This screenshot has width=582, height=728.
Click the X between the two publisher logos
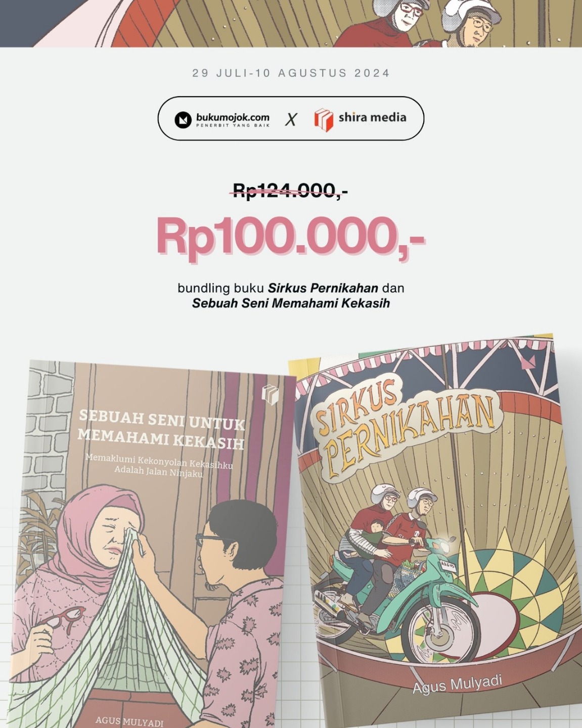(x=291, y=120)
